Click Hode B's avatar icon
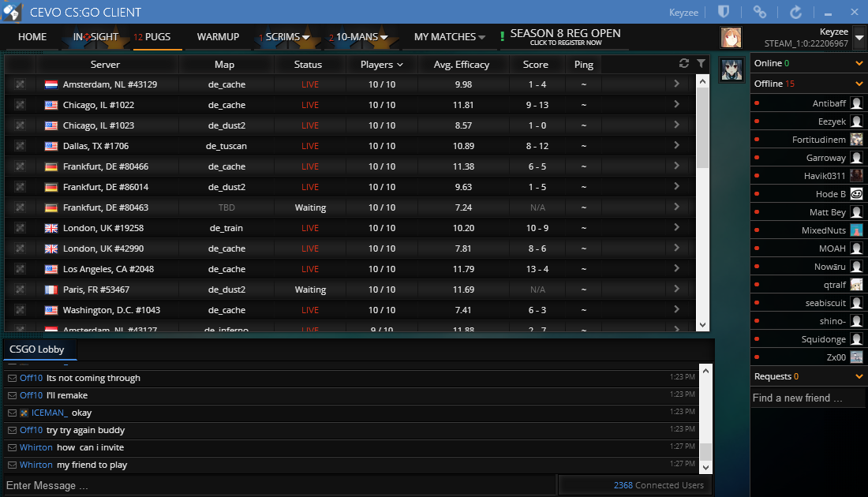Screen dimensions: 868x497 pos(856,194)
